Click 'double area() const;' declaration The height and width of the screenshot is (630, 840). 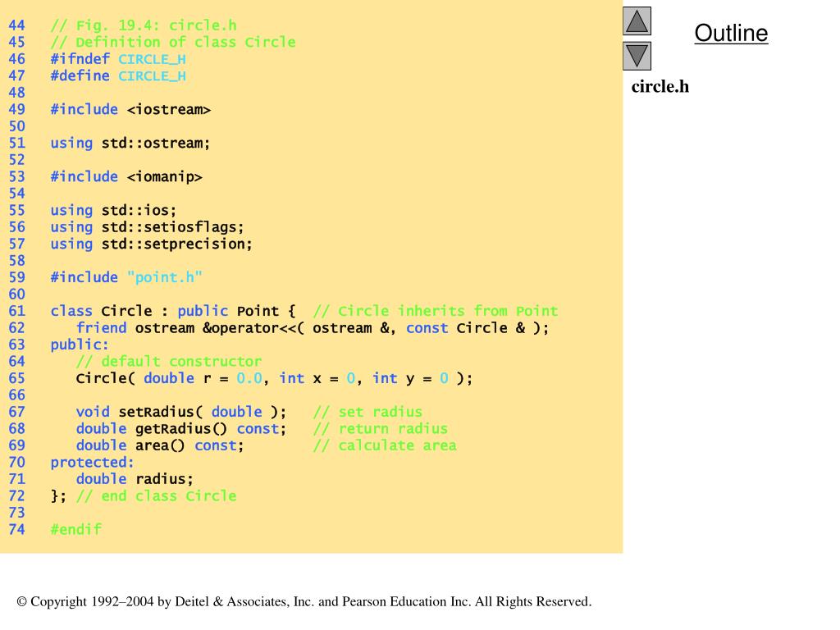160,445
